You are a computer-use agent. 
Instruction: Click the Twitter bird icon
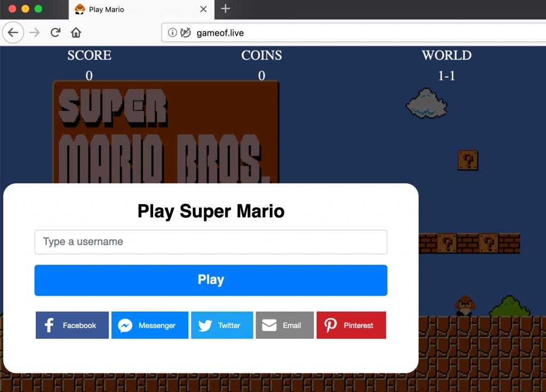coord(205,325)
